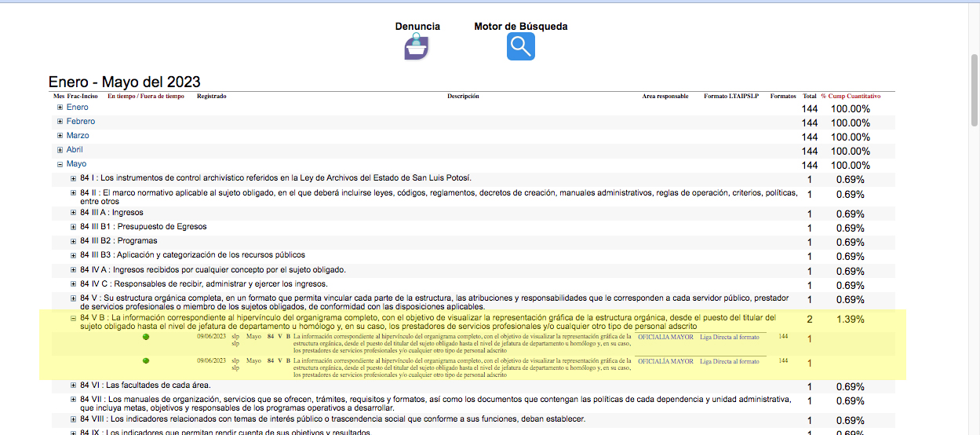980x435 pixels.
Task: Click the Abril month link
Action: click(x=75, y=150)
